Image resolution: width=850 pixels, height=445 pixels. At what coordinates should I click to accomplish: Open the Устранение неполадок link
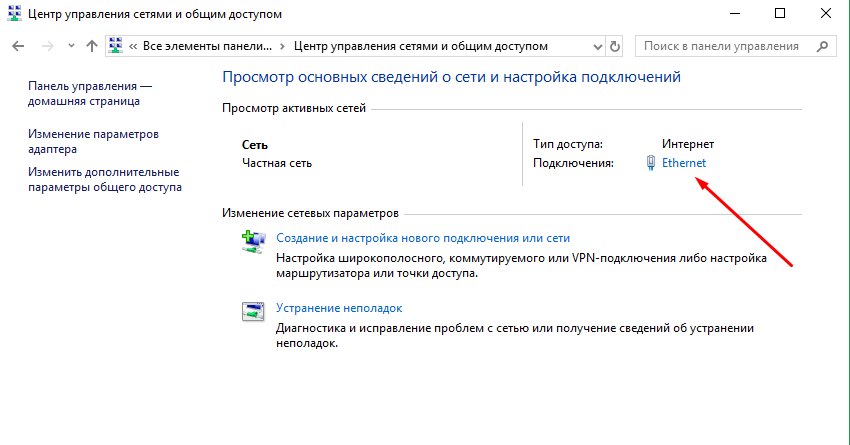339,308
